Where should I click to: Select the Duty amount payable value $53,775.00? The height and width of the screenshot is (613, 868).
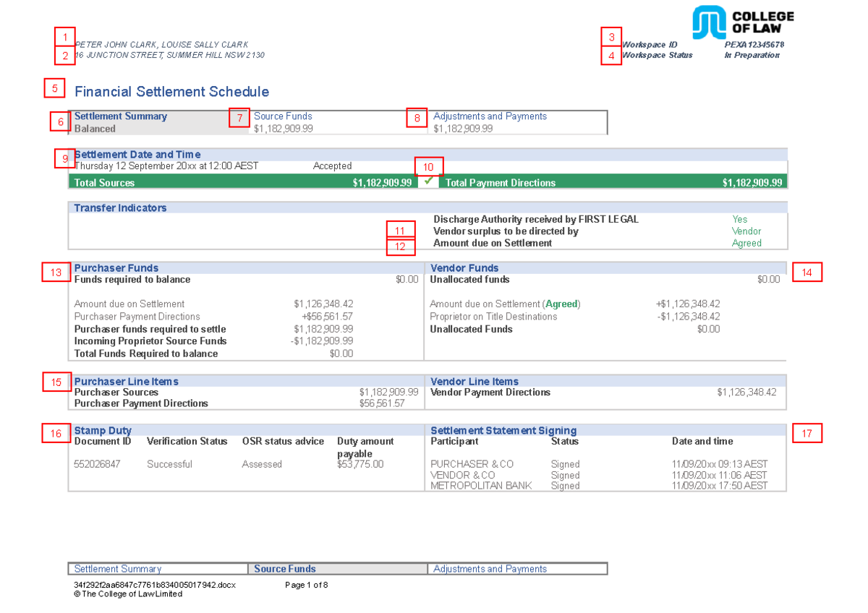pos(360,463)
